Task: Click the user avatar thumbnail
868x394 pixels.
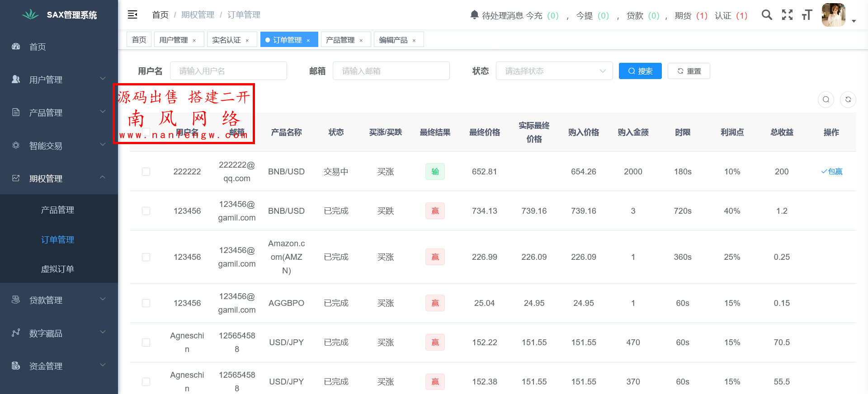Action: coord(833,15)
